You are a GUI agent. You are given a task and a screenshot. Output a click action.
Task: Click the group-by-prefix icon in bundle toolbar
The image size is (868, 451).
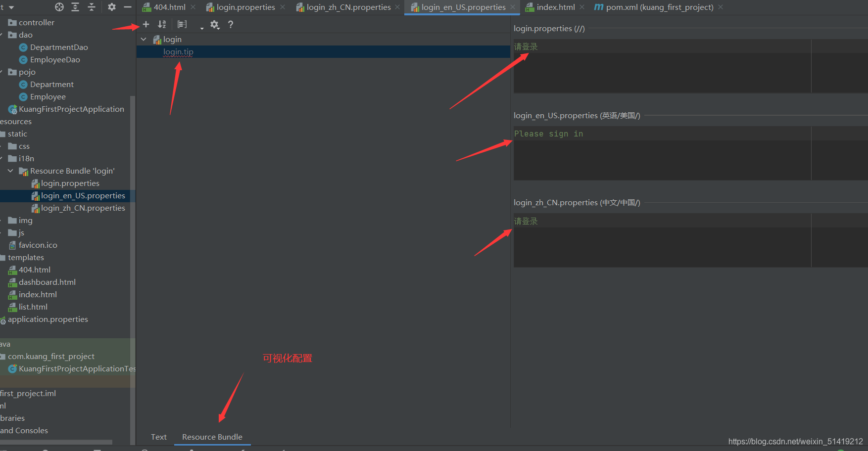tap(182, 24)
